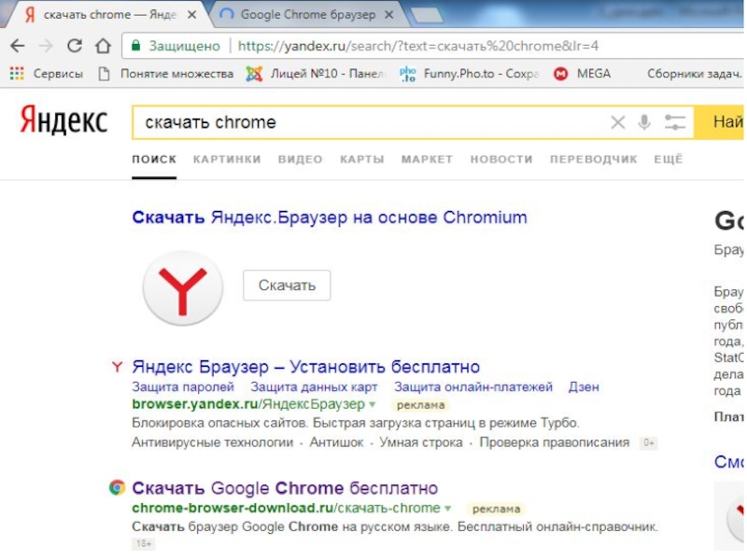Click the browser.yandex.ru green URL
Viewport: 747px width, 560px height.
click(x=248, y=404)
